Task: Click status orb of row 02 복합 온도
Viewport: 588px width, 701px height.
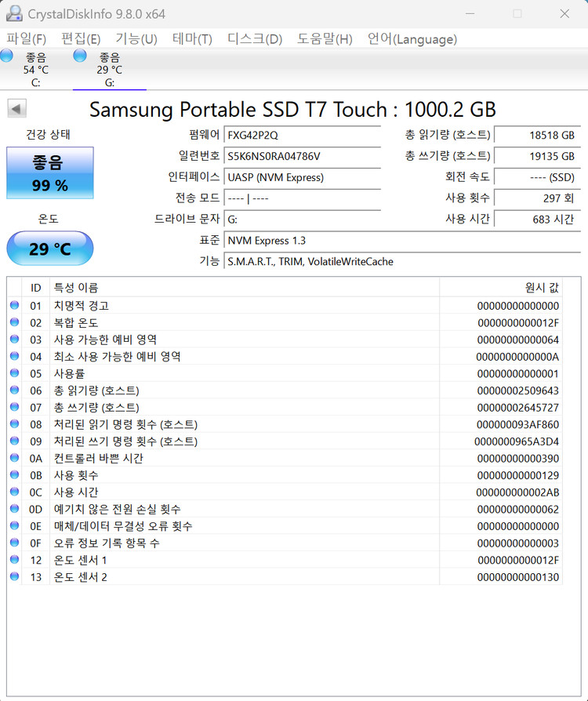Action: pos(14,322)
